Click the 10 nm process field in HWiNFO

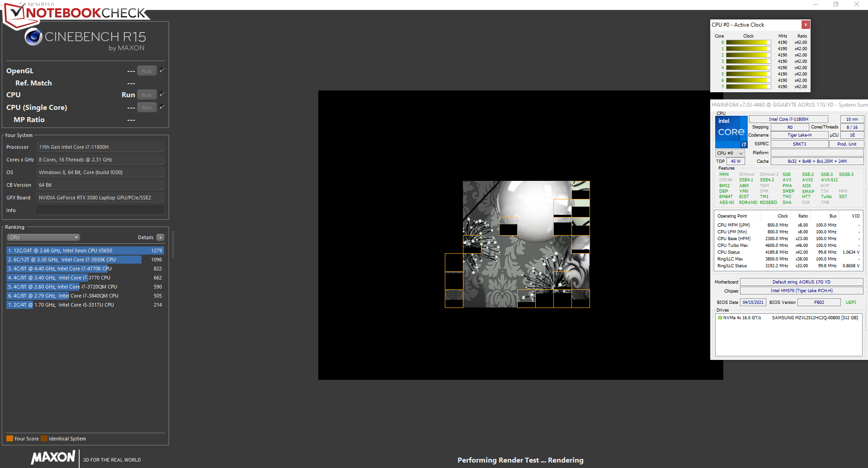click(852, 119)
